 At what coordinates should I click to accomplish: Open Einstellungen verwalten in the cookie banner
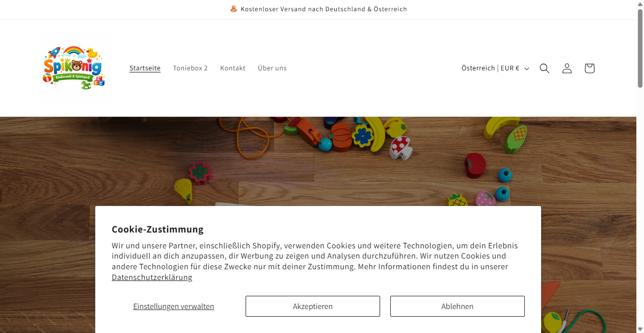pyautogui.click(x=173, y=306)
